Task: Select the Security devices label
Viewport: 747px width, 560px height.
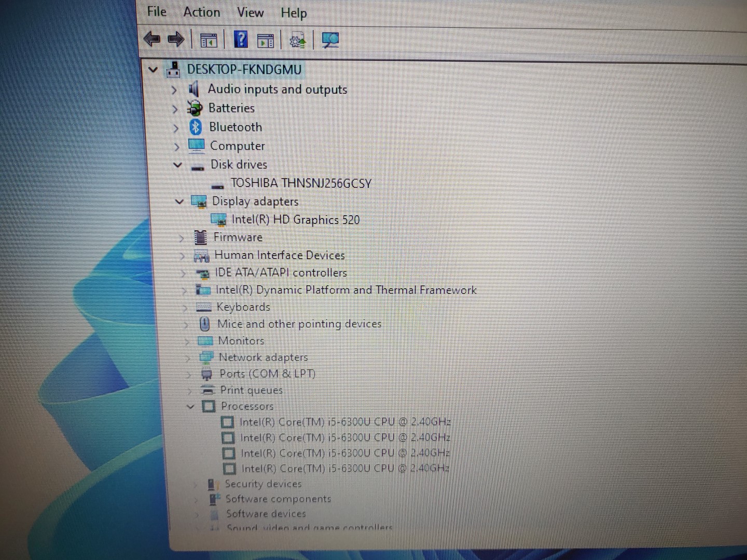Action: pos(264,484)
